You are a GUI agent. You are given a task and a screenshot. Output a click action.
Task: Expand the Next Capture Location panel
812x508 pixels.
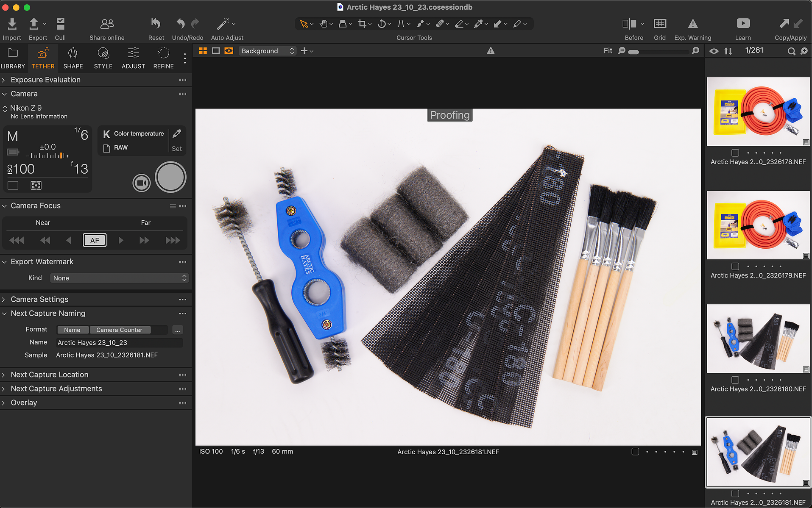[x=4, y=375]
